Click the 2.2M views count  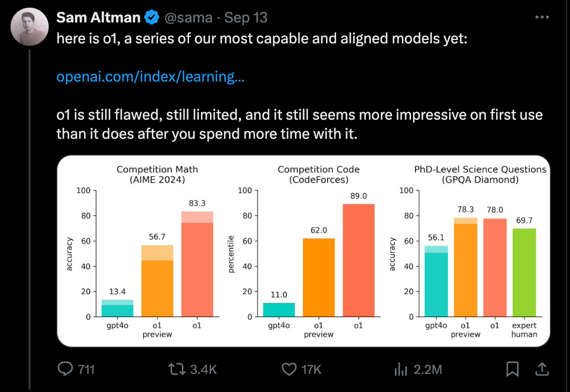pyautogui.click(x=427, y=369)
